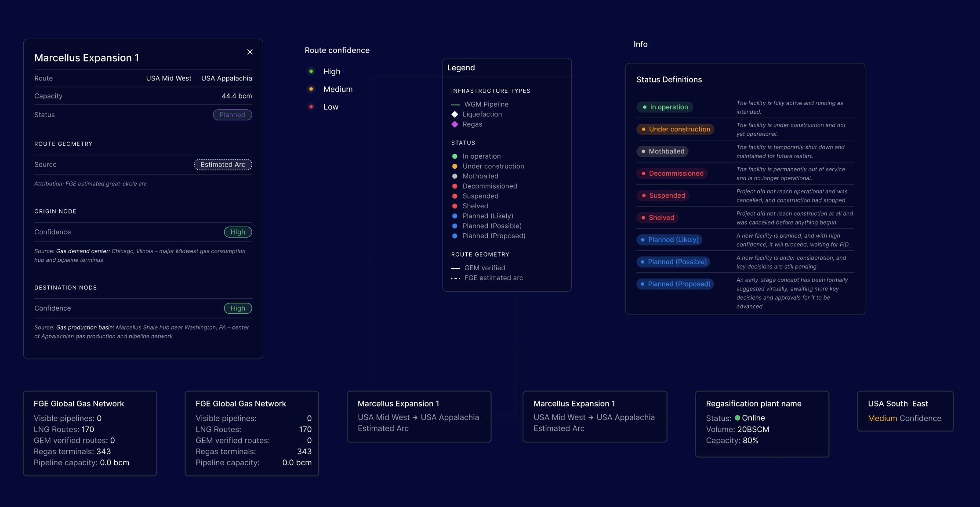Click the Attribution FGE estimated great-circle arc text
The width and height of the screenshot is (980, 507).
click(91, 184)
